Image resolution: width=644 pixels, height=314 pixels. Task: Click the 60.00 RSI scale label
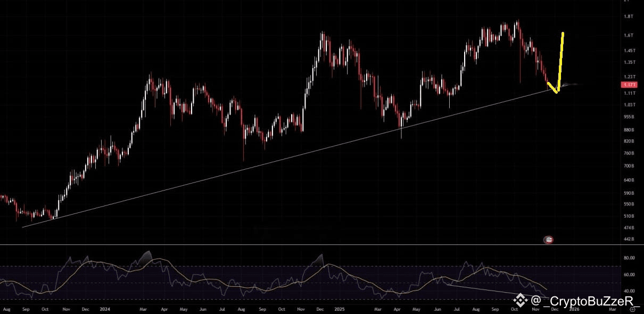[x=629, y=275]
